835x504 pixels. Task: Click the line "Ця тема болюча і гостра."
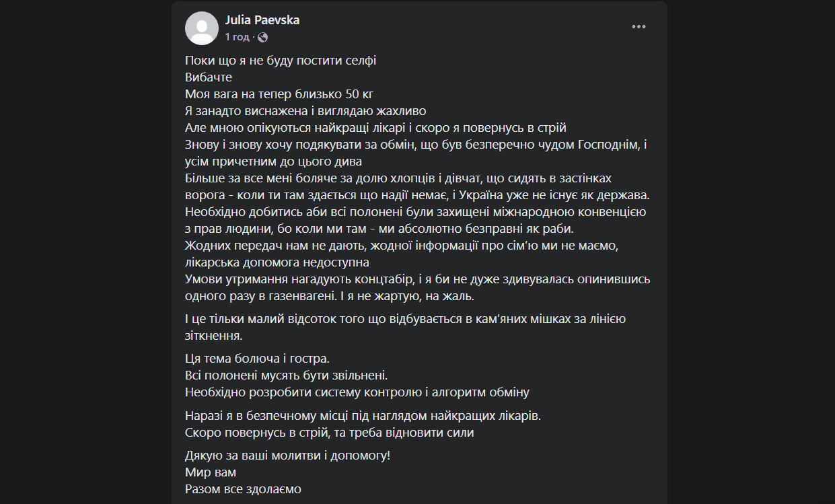(x=258, y=359)
